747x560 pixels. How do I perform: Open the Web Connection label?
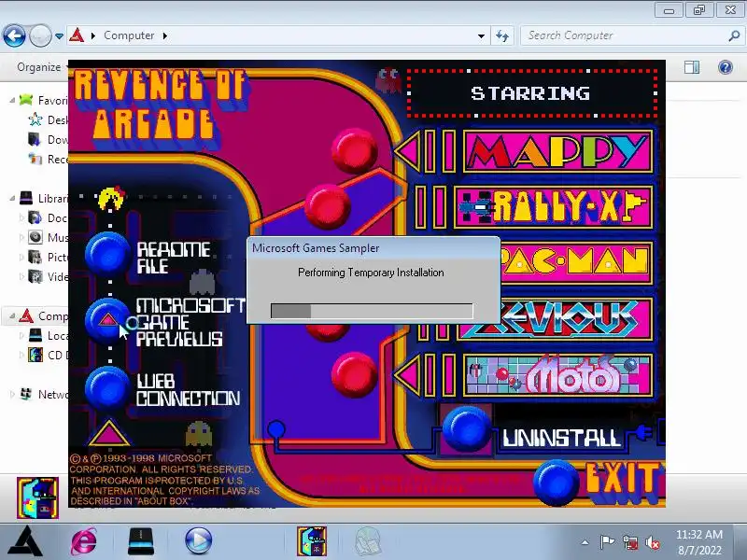pos(188,390)
